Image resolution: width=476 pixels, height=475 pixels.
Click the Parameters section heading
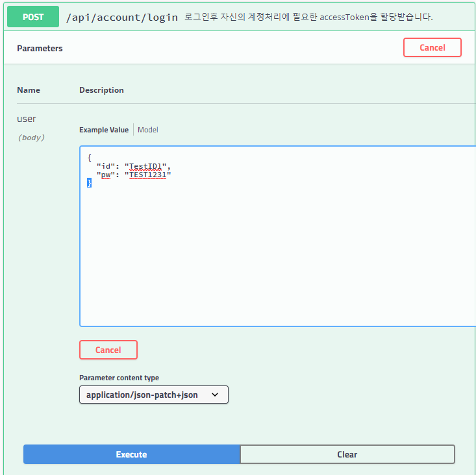[40, 48]
